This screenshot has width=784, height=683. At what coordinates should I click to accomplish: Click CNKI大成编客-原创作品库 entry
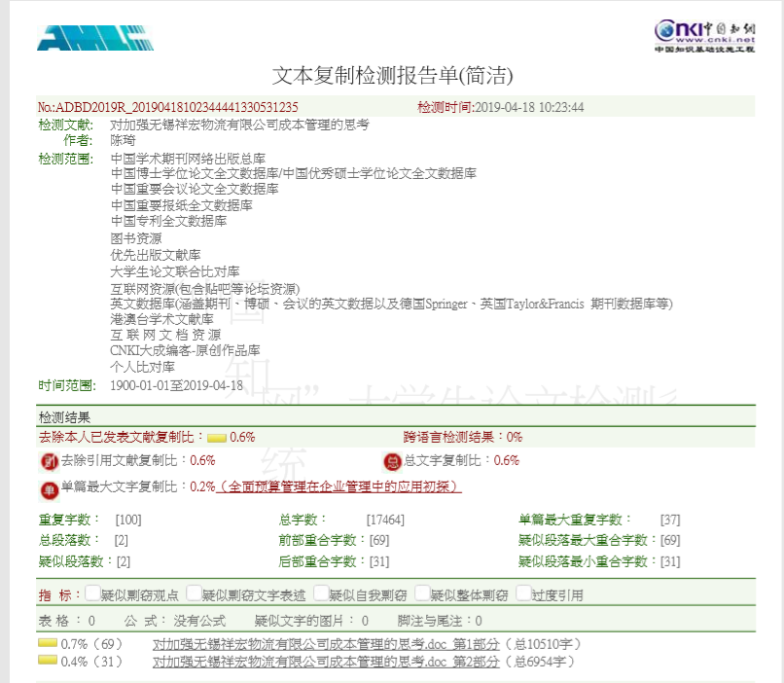(185, 350)
